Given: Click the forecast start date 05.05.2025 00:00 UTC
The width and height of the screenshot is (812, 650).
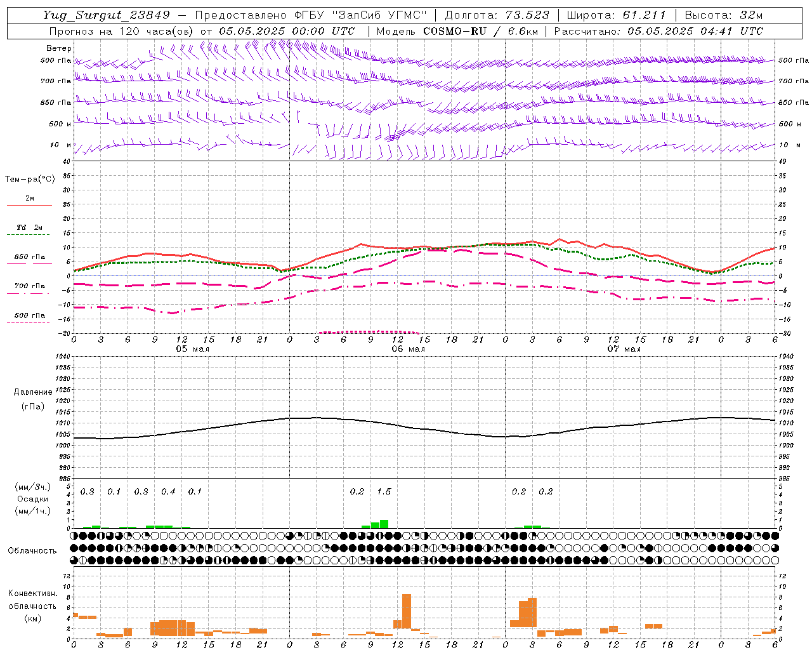Looking at the screenshot, I should (x=287, y=31).
